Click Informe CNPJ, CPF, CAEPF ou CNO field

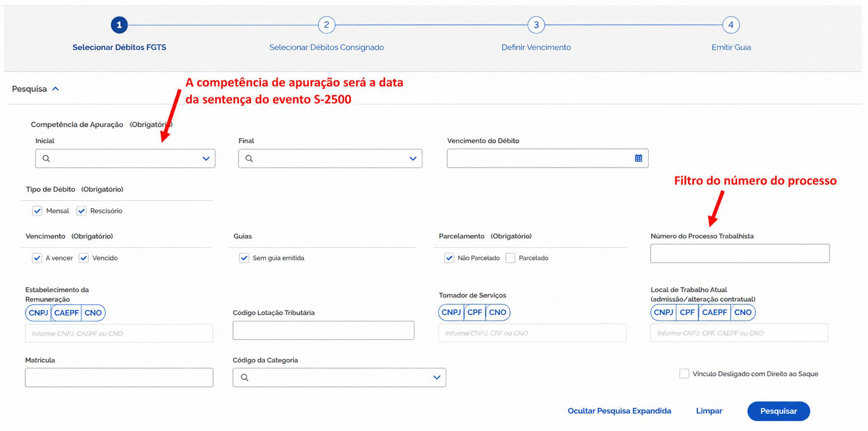click(739, 333)
